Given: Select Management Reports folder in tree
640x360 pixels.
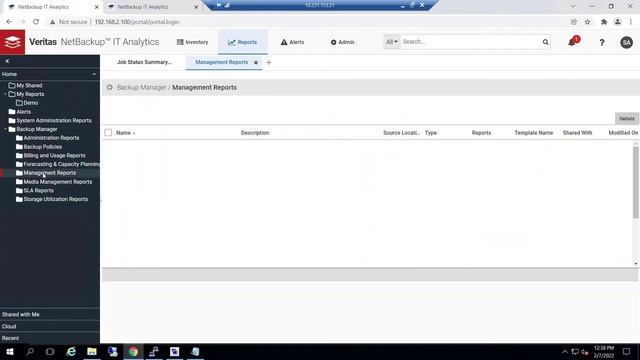Looking at the screenshot, I should [x=46, y=173].
